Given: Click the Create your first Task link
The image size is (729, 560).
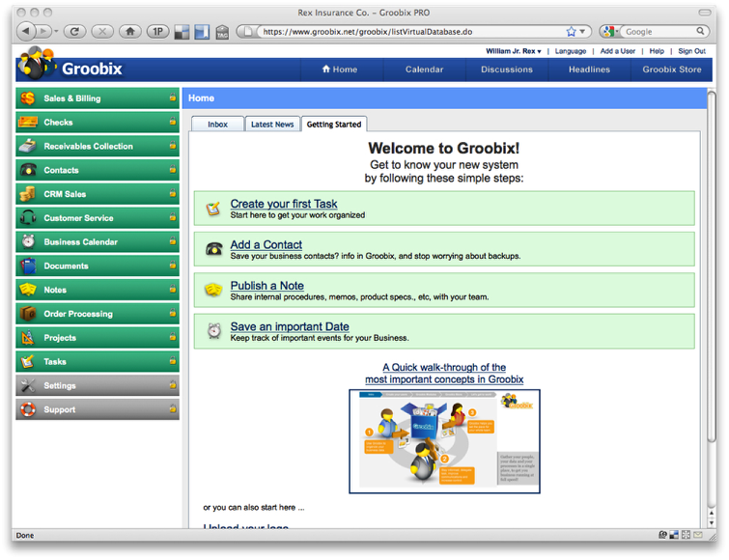Looking at the screenshot, I should point(284,204).
